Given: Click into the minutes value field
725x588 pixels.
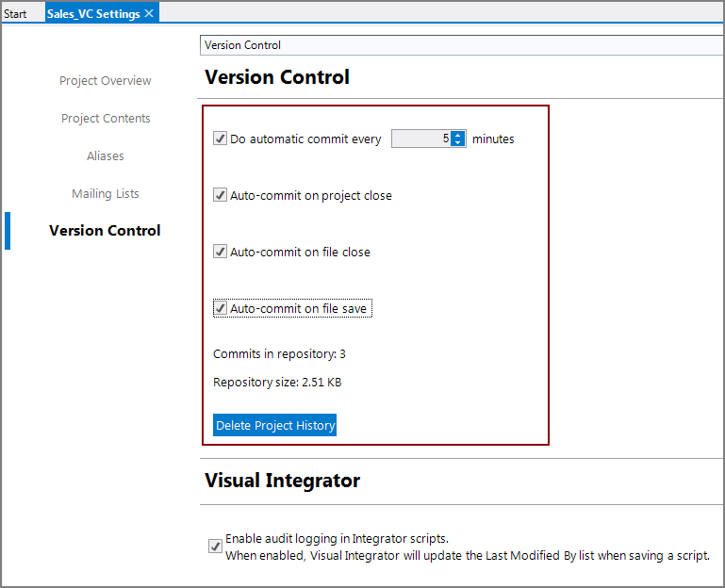Looking at the screenshot, I should [420, 139].
